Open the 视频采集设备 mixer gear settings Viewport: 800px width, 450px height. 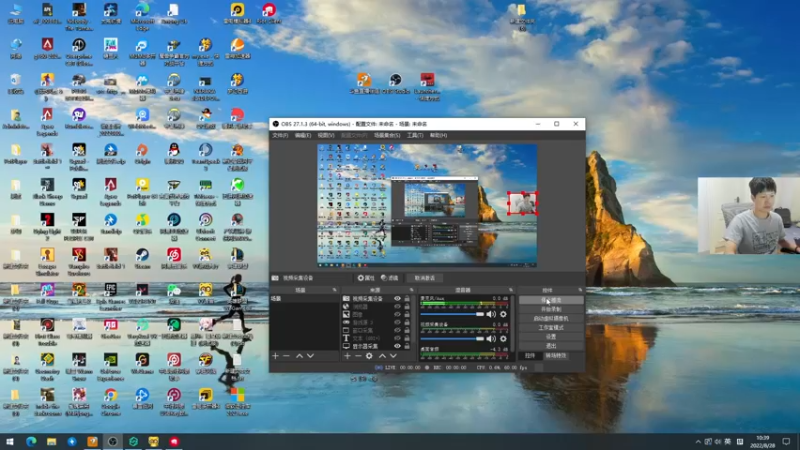(x=503, y=338)
